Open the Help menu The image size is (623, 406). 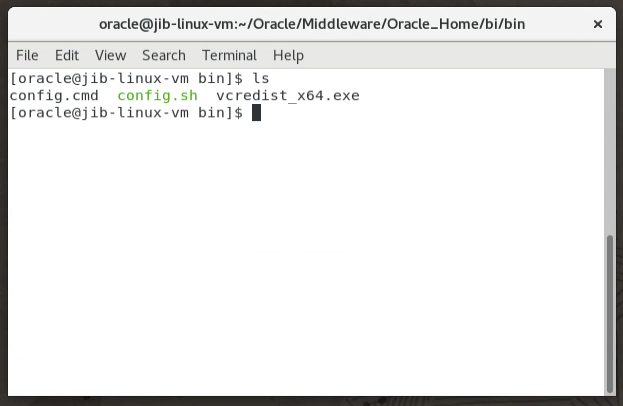(x=288, y=55)
